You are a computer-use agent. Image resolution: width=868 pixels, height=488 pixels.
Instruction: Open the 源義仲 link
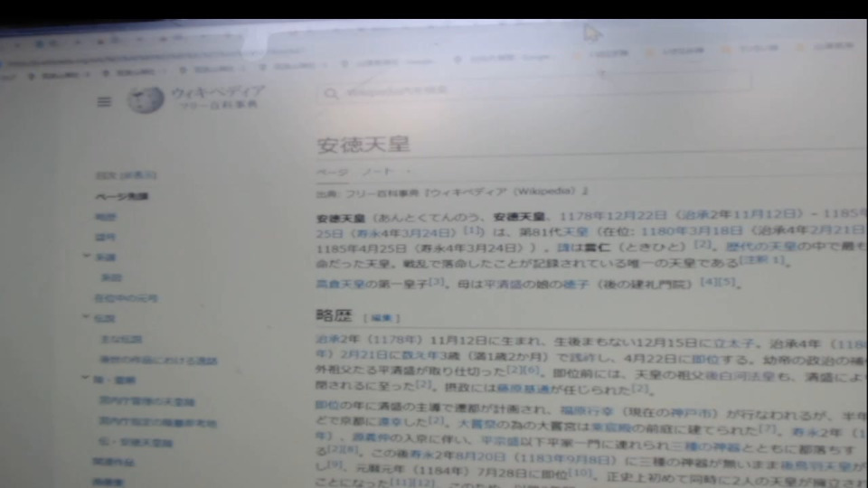tap(372, 437)
